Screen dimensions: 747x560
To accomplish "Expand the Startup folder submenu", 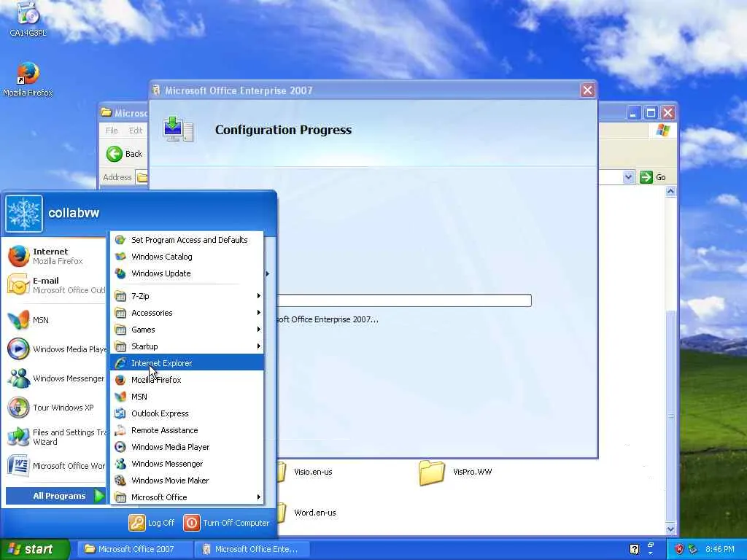I will pos(187,346).
